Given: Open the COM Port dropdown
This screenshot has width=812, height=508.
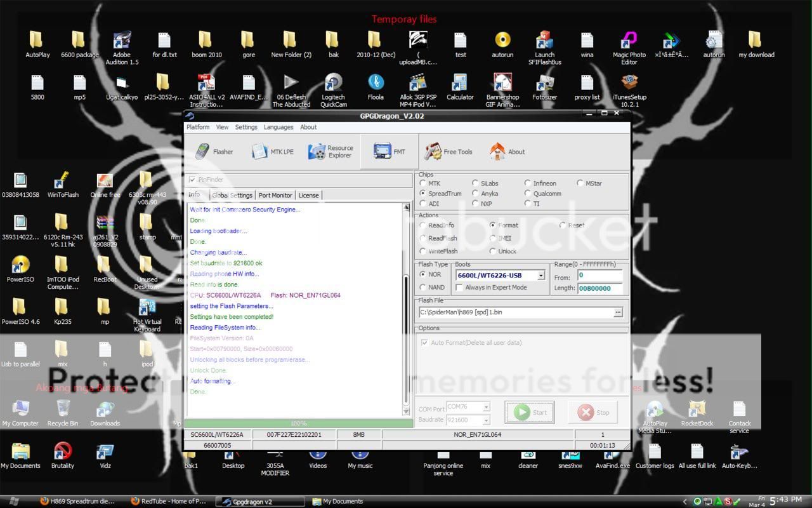Looking at the screenshot, I should [x=486, y=406].
